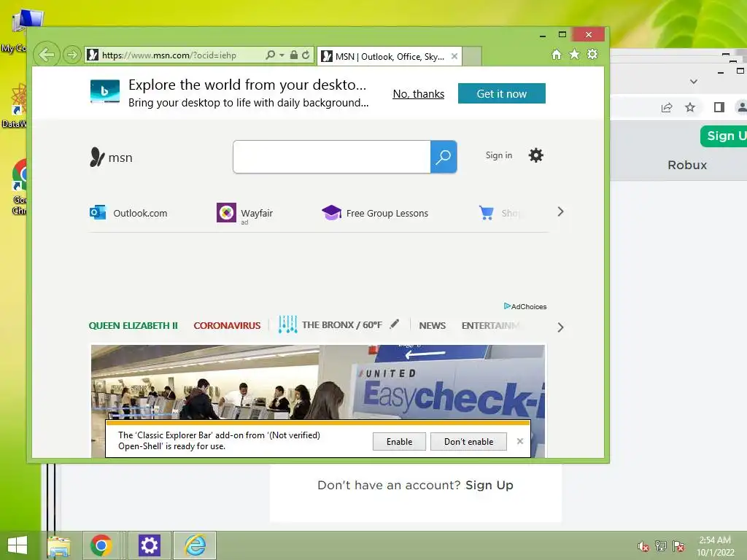
Task: Click the network tray icon
Action: (x=661, y=546)
